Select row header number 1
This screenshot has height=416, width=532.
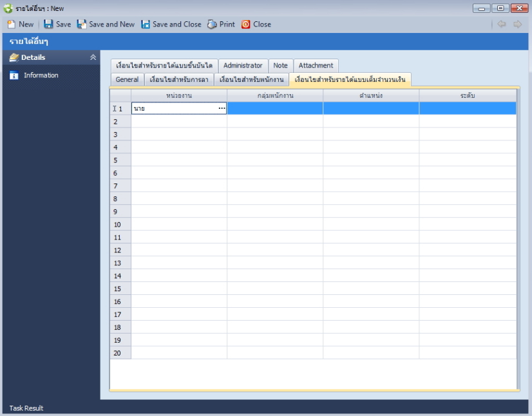120,109
